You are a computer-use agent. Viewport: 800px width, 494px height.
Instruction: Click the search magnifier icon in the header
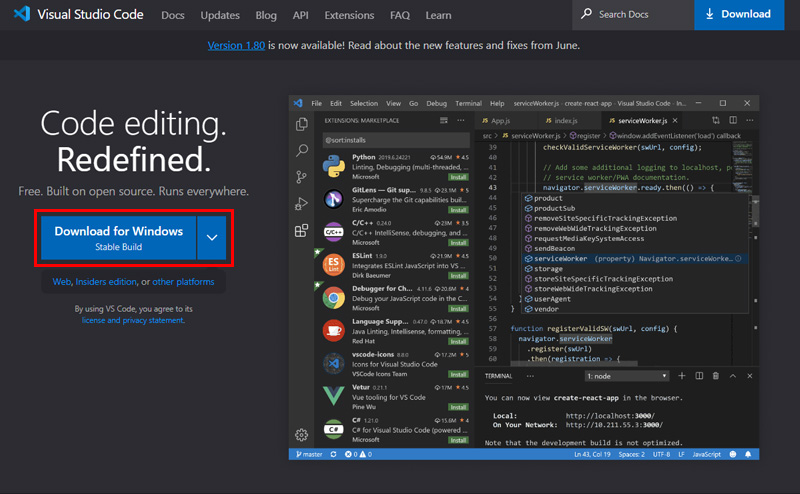(x=586, y=14)
